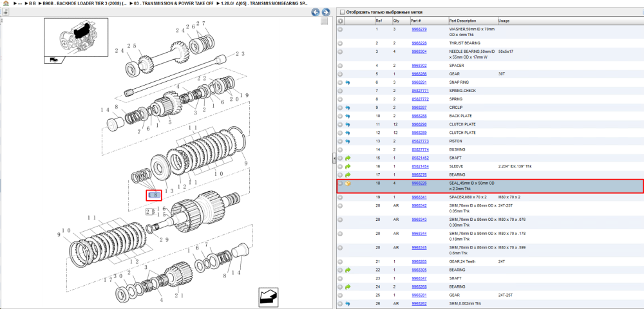The image size is (644, 309).
Task: Open part number 85821454 link
Action: pos(420,166)
